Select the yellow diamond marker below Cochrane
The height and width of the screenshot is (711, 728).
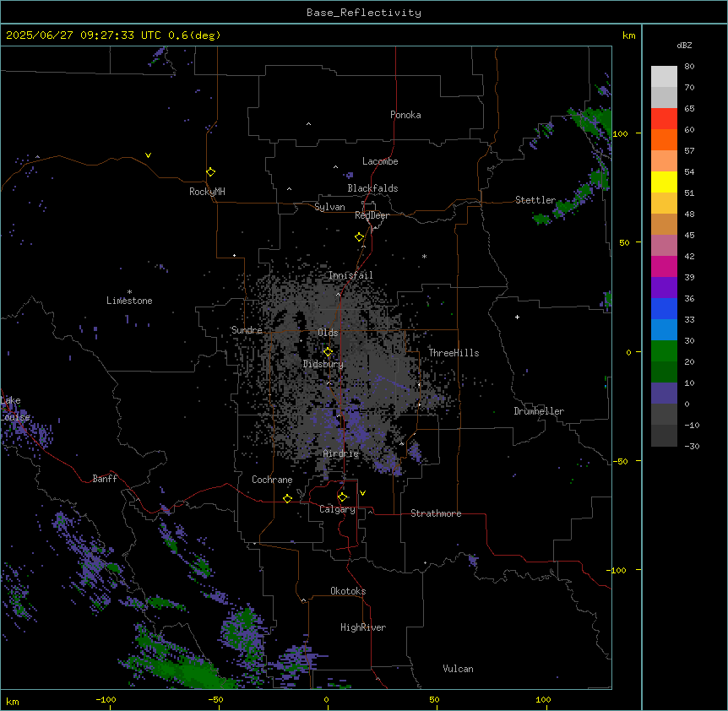coord(287,498)
